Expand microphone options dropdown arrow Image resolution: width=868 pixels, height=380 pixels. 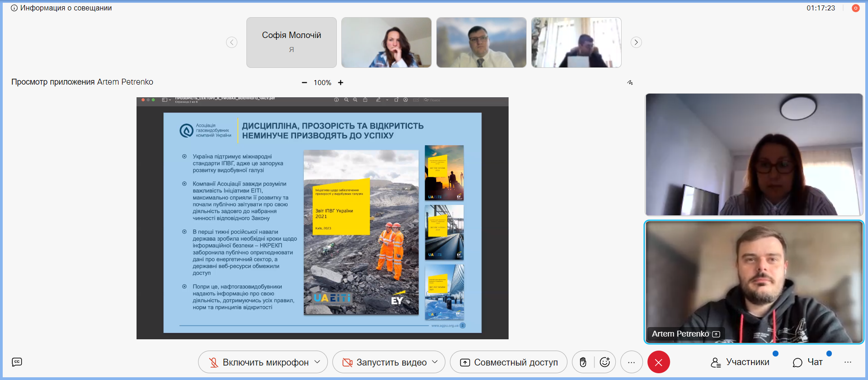[x=317, y=362]
